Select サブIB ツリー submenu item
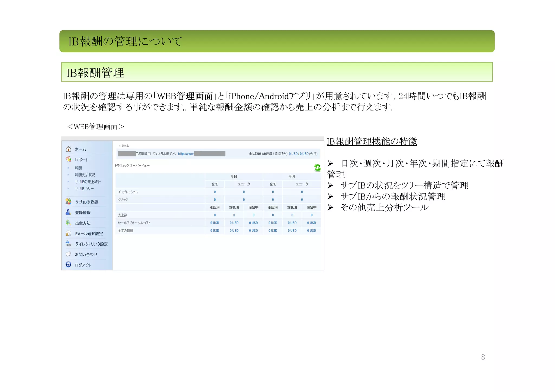Screen dimensions: 555x392 (84, 189)
